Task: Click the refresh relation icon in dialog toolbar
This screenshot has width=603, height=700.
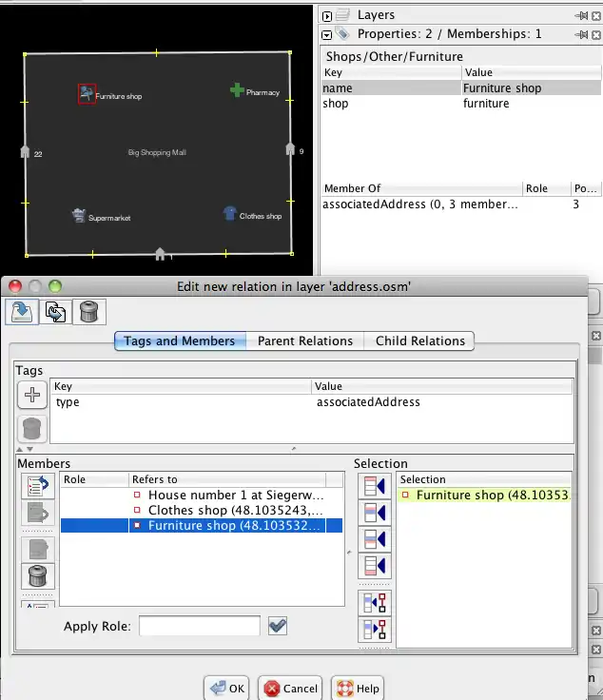Action: coord(55,312)
